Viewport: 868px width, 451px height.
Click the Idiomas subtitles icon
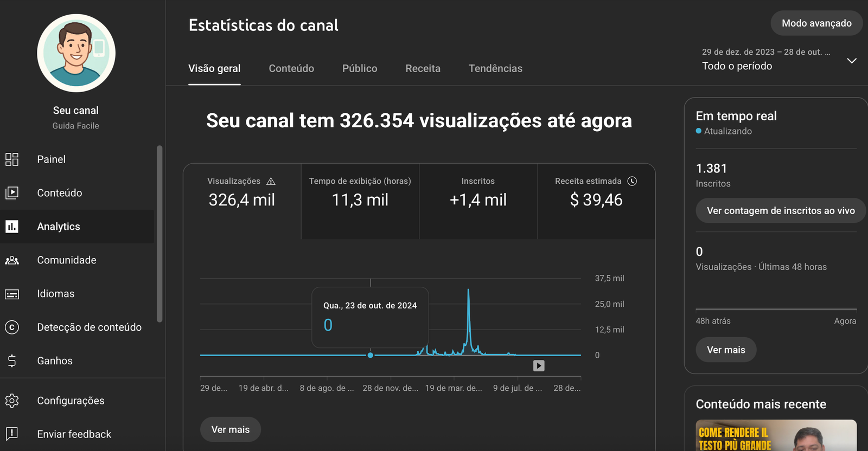(x=12, y=294)
